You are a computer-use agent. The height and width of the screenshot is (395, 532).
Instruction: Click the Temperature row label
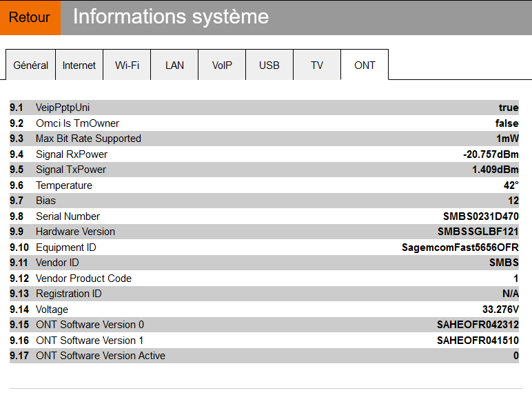click(x=64, y=185)
